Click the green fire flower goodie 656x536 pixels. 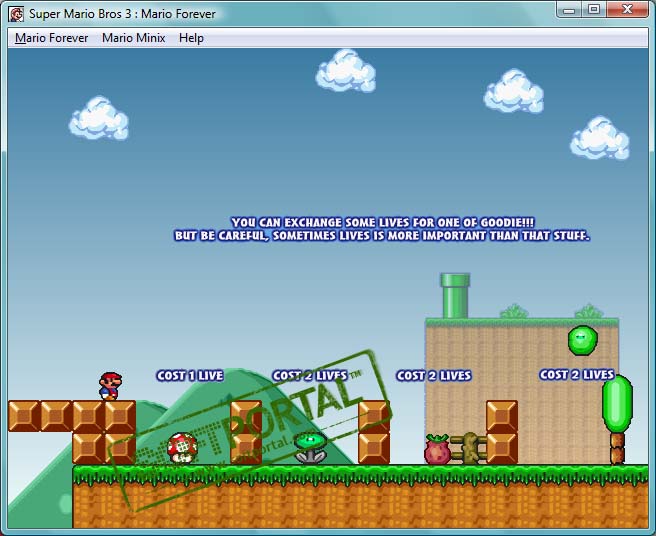(310, 448)
